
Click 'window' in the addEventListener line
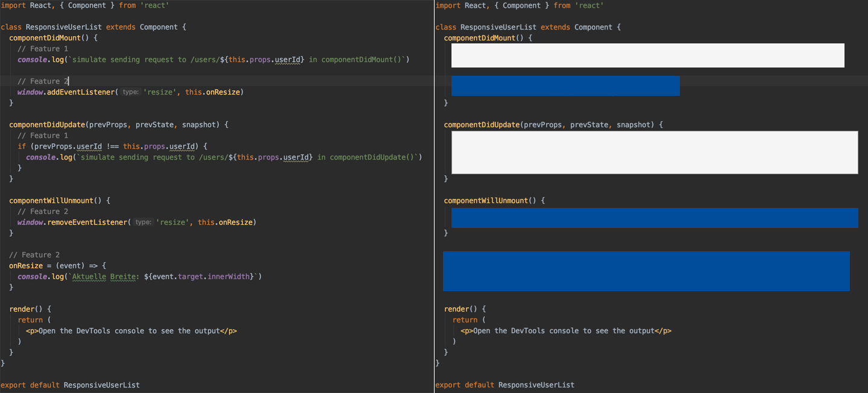(30, 92)
